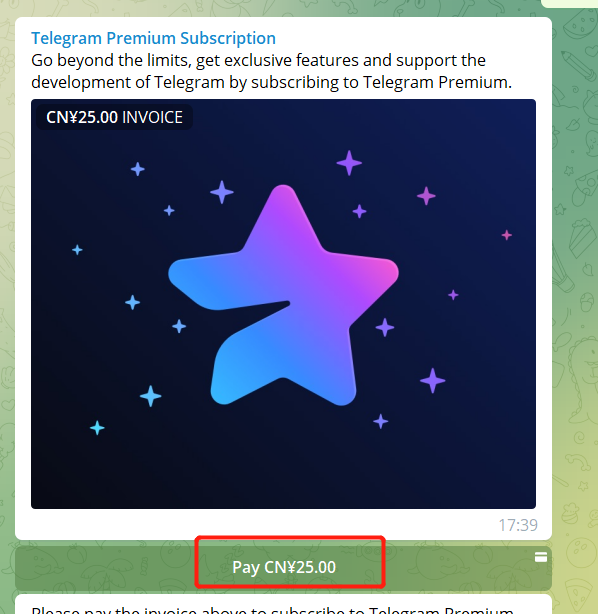Image resolution: width=598 pixels, height=614 pixels.
Task: Click the CN¥25.00 INVOICE price badge
Action: [114, 117]
